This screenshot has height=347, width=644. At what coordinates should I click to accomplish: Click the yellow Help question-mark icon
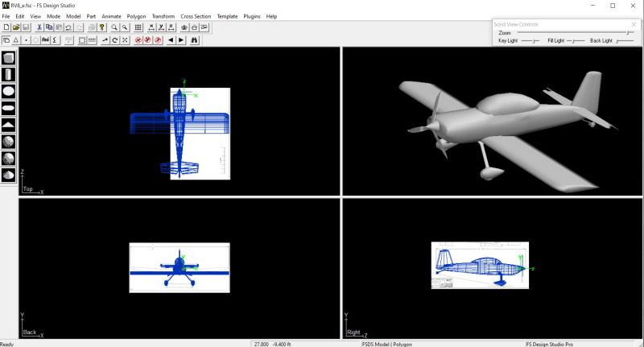(x=102, y=27)
